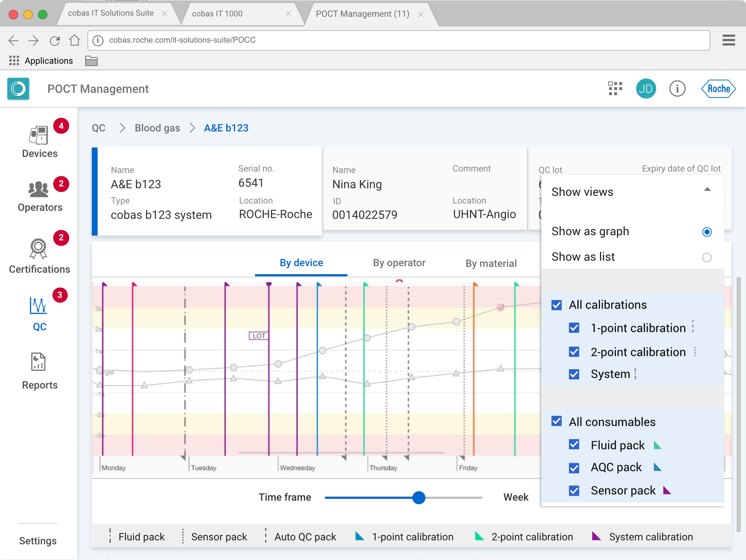Image resolution: width=746 pixels, height=560 pixels.
Task: Open the browser hamburger menu
Action: click(x=729, y=40)
